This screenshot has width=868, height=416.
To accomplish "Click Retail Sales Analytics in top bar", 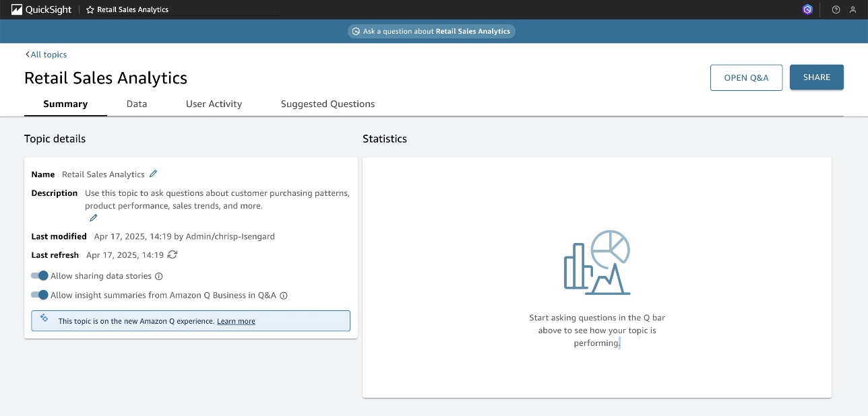I will click(x=133, y=9).
